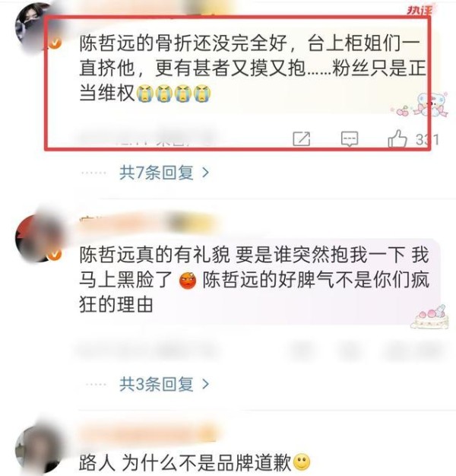Tap the cake sticker on second comment
Viewport: 456px width, 476px height.
[430, 316]
